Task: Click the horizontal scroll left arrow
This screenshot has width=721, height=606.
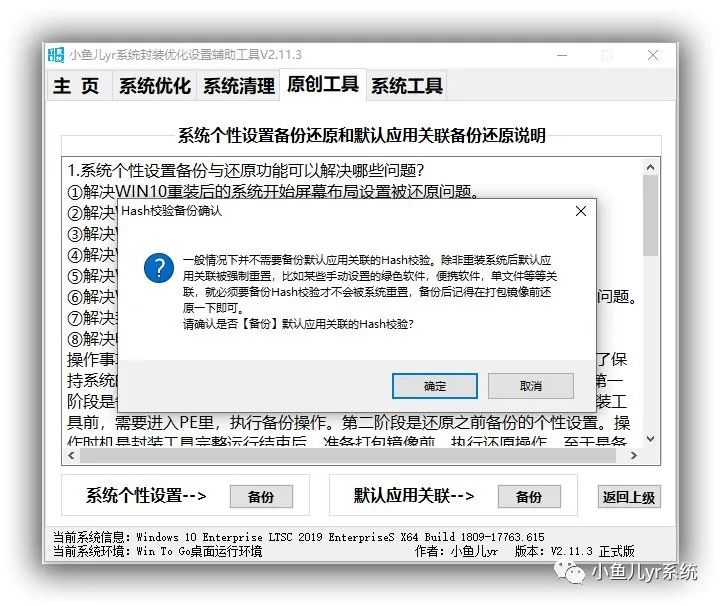Action: (71, 456)
